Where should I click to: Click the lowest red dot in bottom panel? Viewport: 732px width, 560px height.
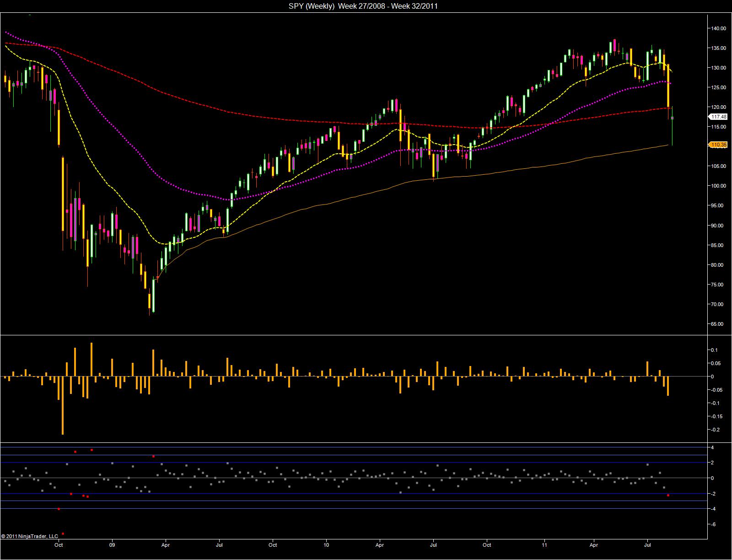click(63, 533)
